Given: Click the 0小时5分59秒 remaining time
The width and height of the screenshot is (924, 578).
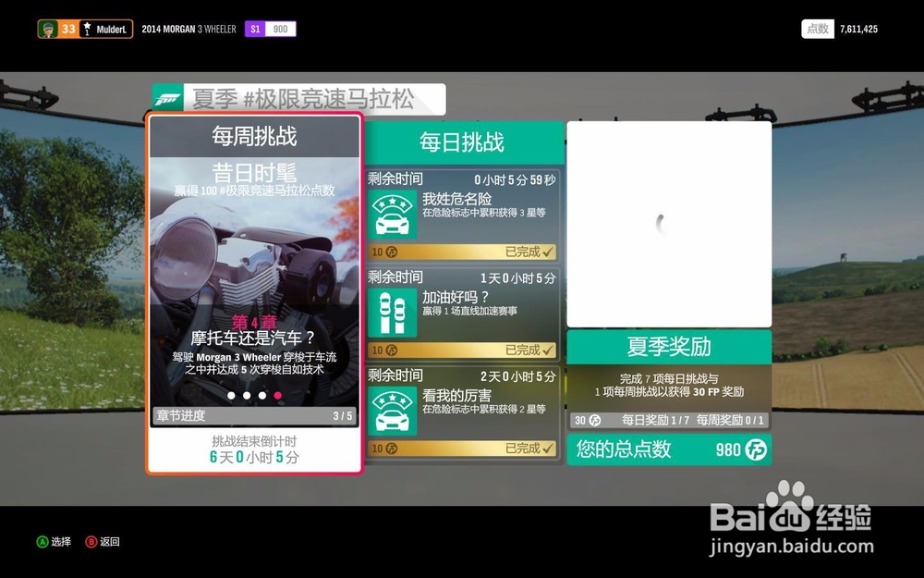Looking at the screenshot, I should pyautogui.click(x=515, y=180).
